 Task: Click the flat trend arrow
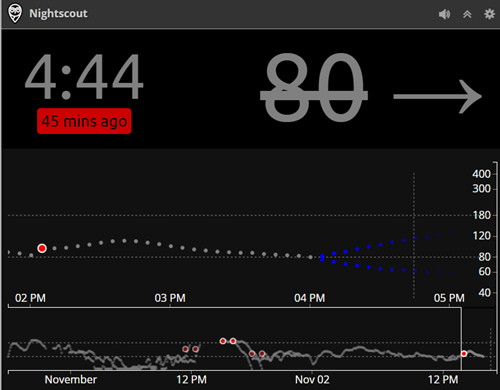[437, 97]
